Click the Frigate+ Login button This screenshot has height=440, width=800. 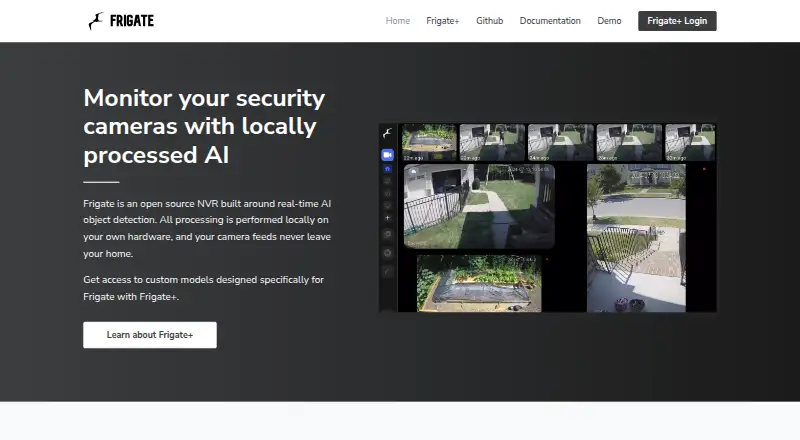(677, 21)
